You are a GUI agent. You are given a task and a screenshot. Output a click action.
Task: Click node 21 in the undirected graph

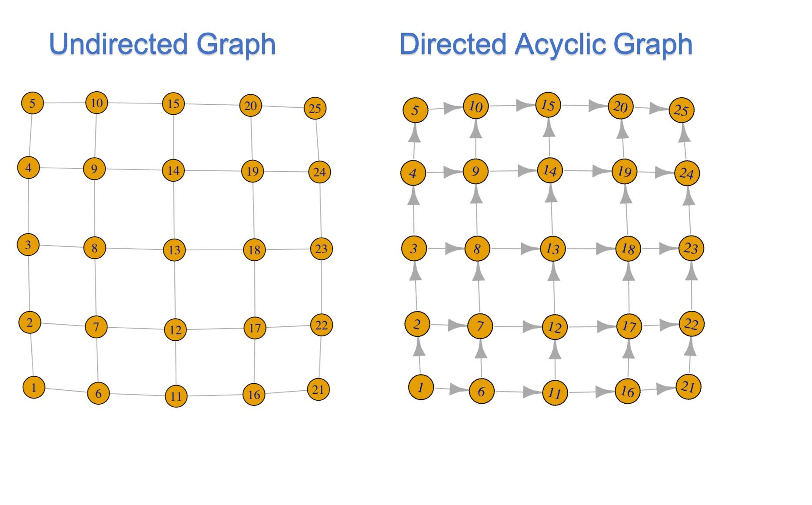tap(318, 389)
